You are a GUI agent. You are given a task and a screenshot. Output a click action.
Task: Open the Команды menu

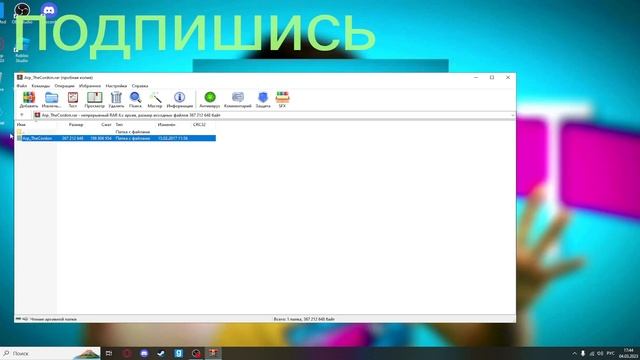tap(41, 86)
